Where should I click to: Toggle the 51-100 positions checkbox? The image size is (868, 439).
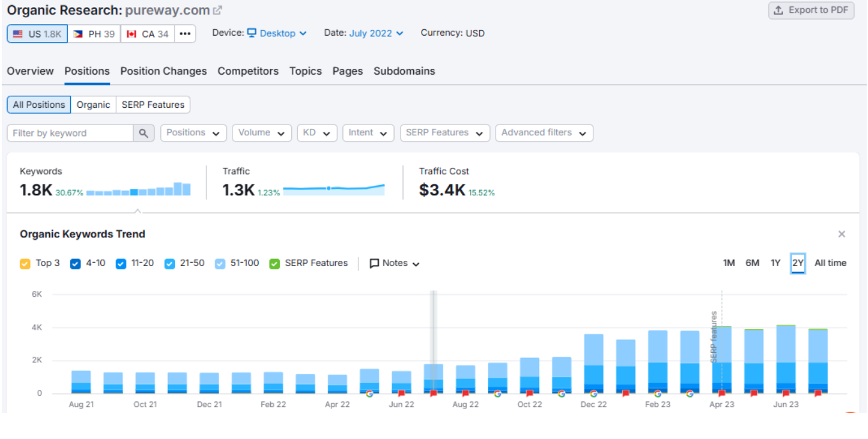(220, 264)
